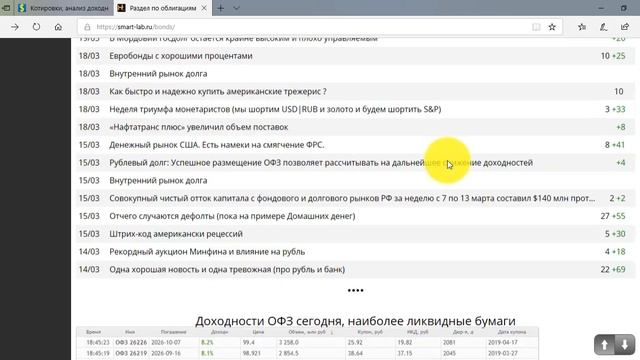Image resolution: width=640 pixels, height=360 pixels.
Task: Click the Погашение column header
Action: [173, 332]
